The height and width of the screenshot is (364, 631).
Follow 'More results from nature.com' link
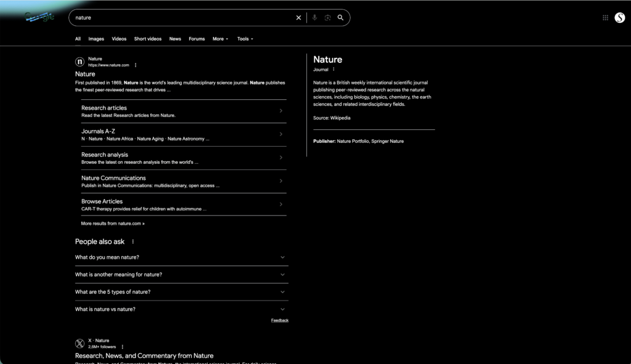coord(112,223)
